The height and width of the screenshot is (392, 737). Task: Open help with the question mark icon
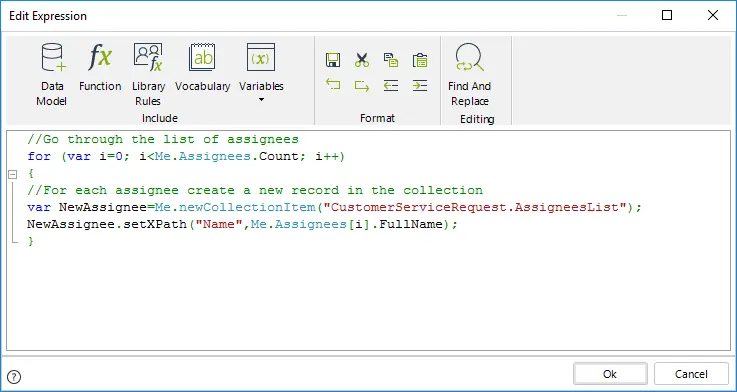(15, 376)
